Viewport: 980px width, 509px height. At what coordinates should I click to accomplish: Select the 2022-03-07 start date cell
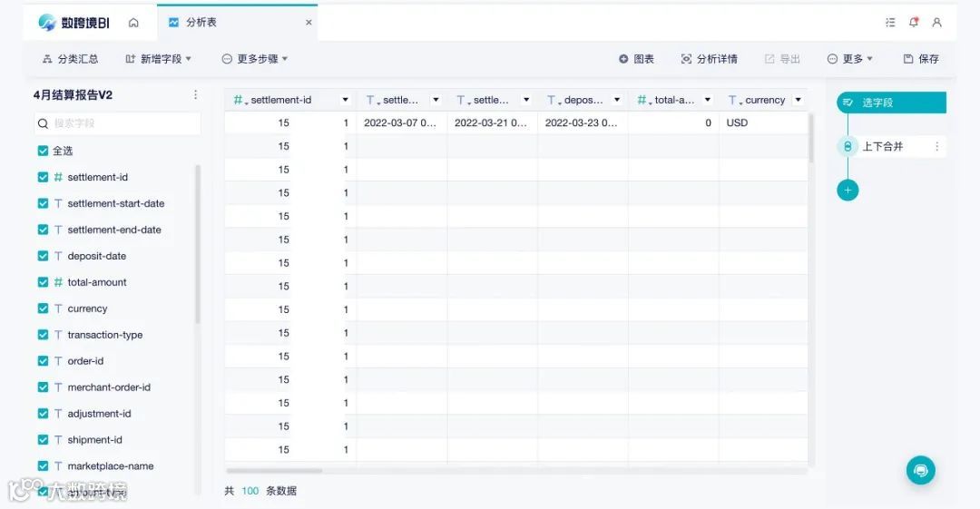(x=401, y=123)
